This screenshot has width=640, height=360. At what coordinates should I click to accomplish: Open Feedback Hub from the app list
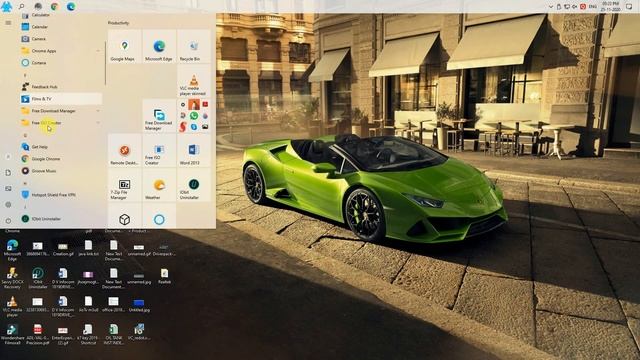[61, 87]
